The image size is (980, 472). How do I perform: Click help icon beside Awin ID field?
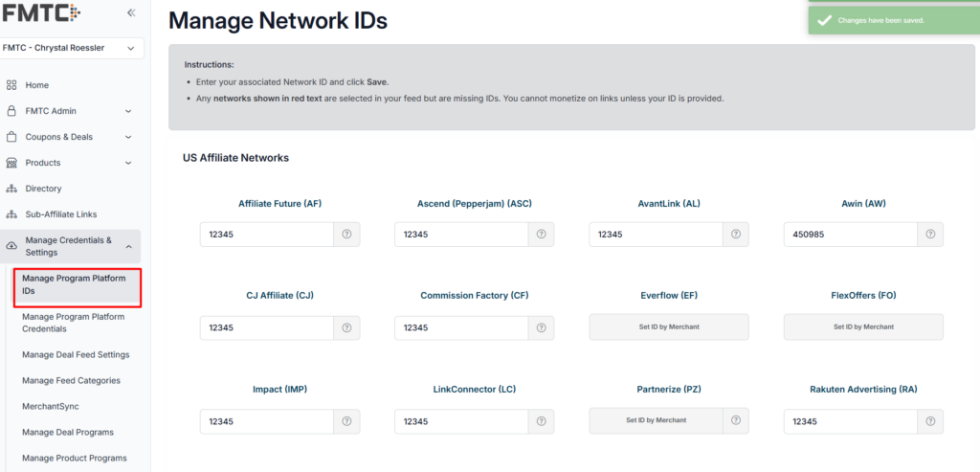[929, 235]
